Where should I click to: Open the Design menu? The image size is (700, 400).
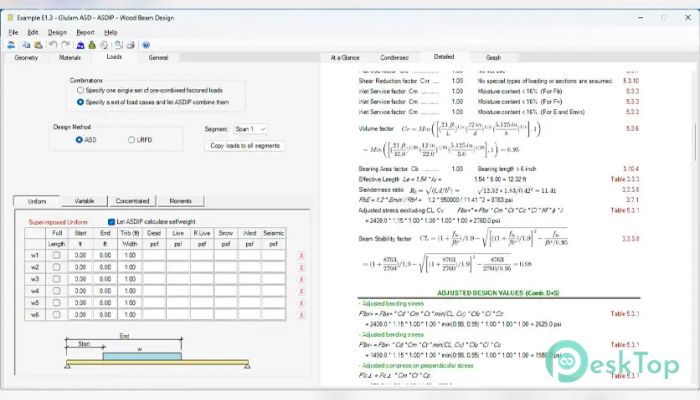point(57,33)
